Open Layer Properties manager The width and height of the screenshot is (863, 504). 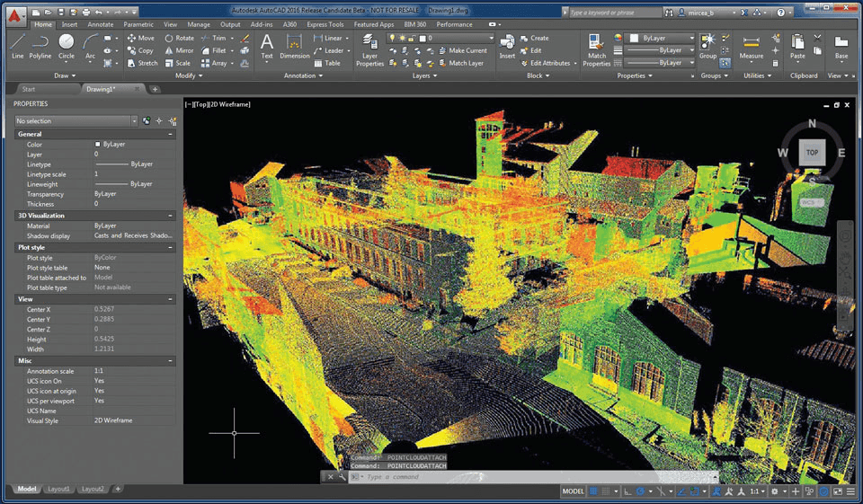(369, 49)
